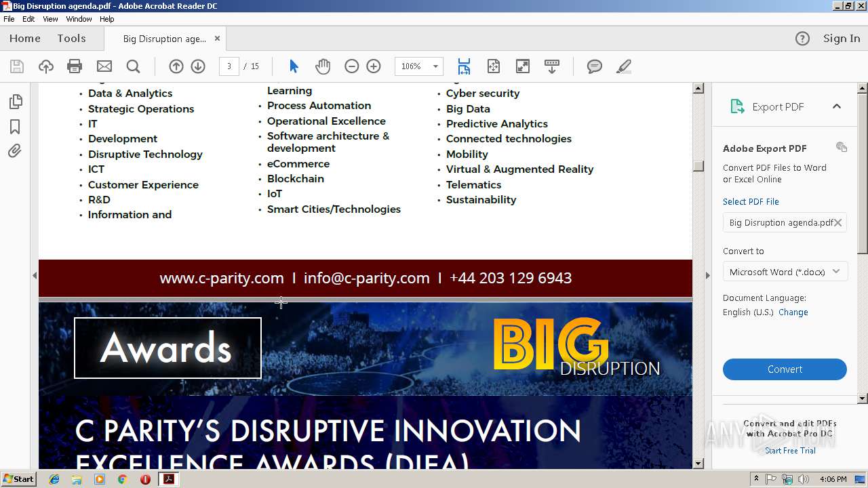868x488 pixels.
Task: Switch to the Home tab
Action: tap(25, 39)
